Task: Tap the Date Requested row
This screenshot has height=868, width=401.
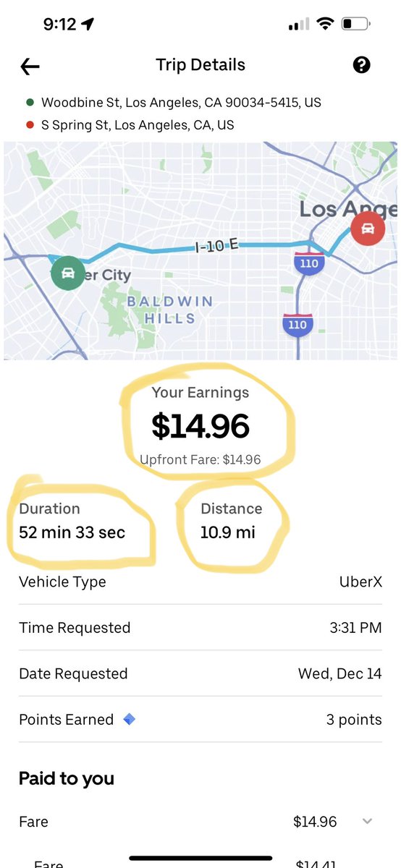Action: [200, 673]
